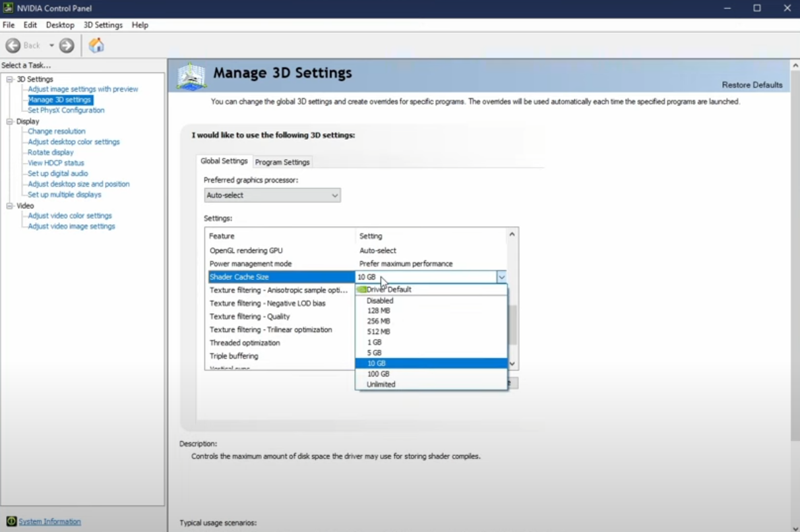This screenshot has width=800, height=532.
Task: Choose 256 MB shader cache option
Action: tap(431, 321)
